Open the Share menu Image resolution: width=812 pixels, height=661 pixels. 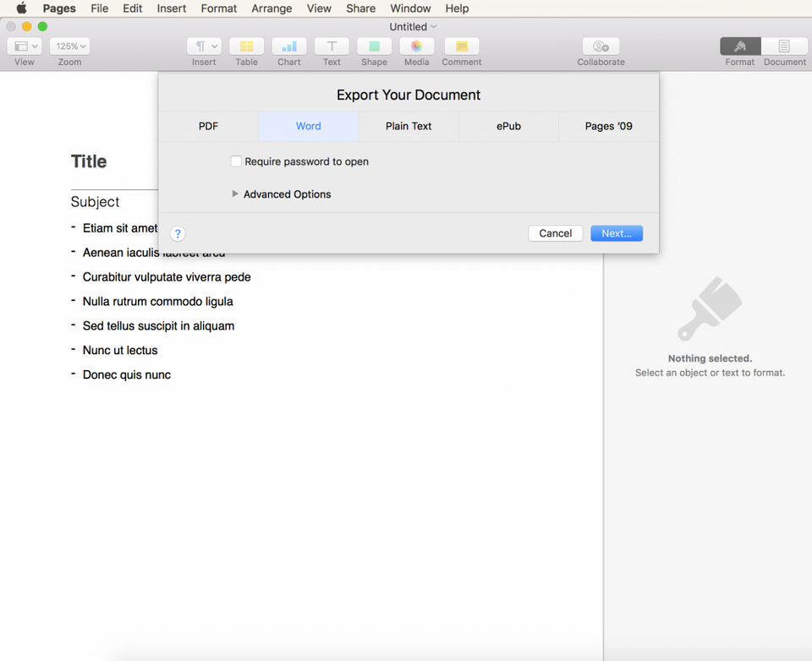pyautogui.click(x=360, y=8)
